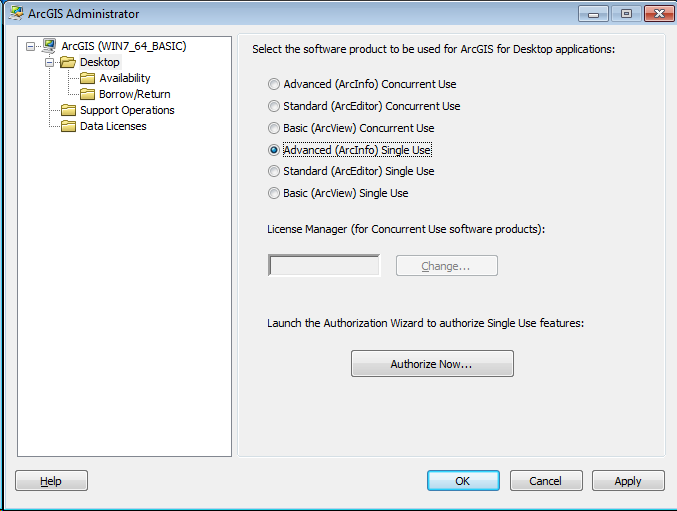Click the Data Licenses folder icon
The image size is (677, 511).
click(68, 126)
